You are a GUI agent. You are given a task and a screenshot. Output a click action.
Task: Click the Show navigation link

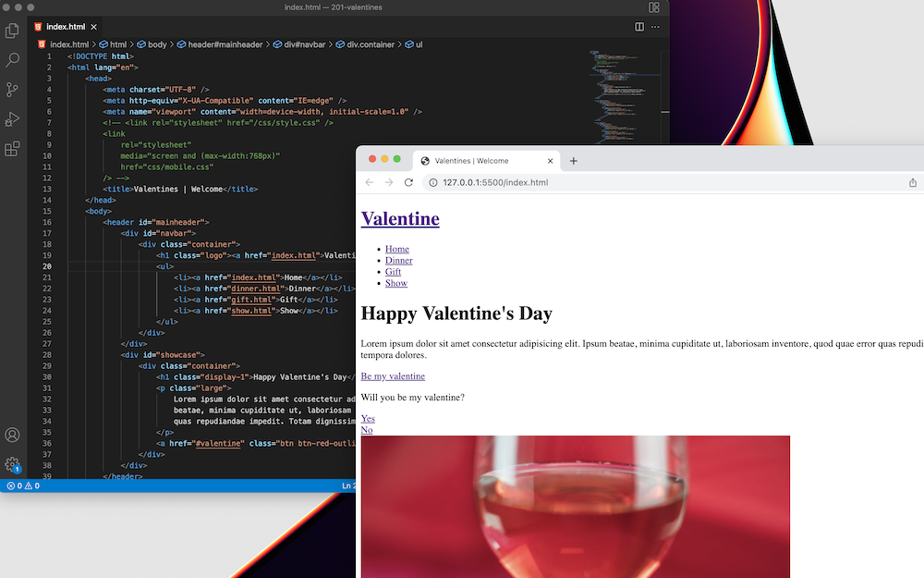pos(396,283)
